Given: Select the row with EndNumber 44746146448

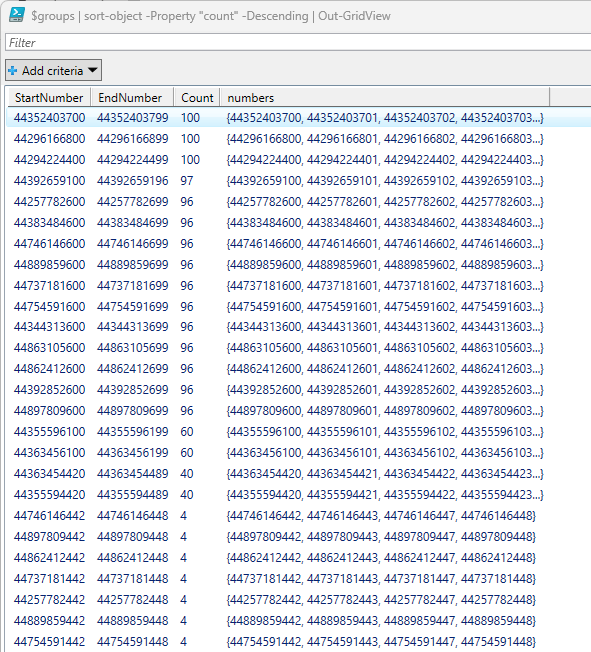Looking at the screenshot, I should coord(299,516).
